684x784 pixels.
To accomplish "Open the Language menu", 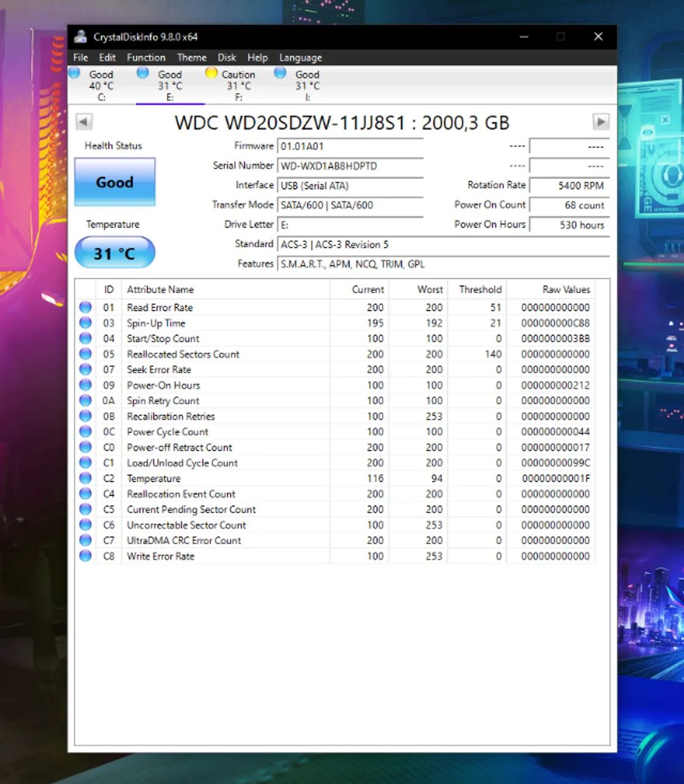I will coord(300,58).
